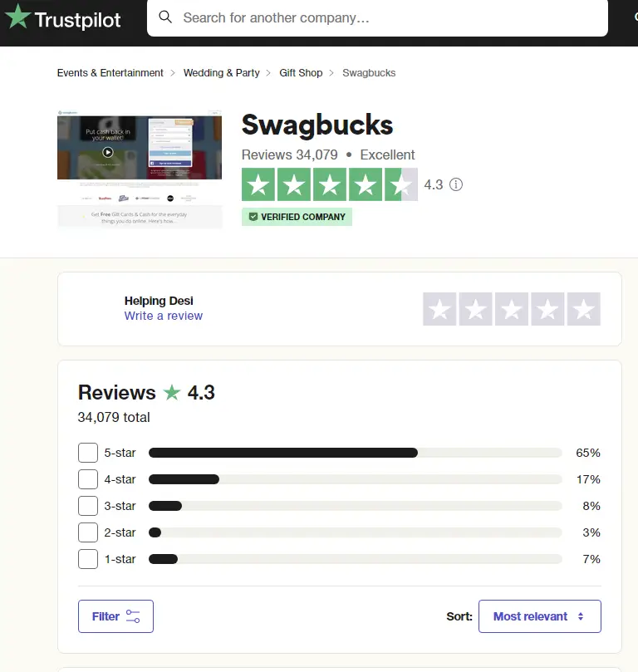Click the '65%' percentage label
This screenshot has width=638, height=672.
588,453
